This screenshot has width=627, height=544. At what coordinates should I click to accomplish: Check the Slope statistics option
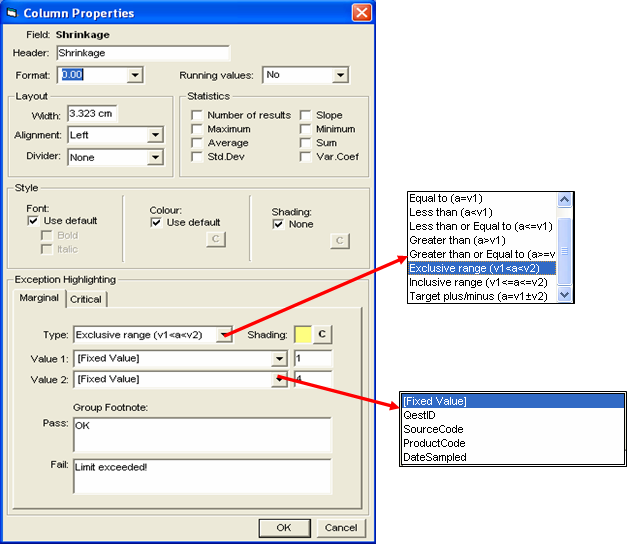[306, 115]
